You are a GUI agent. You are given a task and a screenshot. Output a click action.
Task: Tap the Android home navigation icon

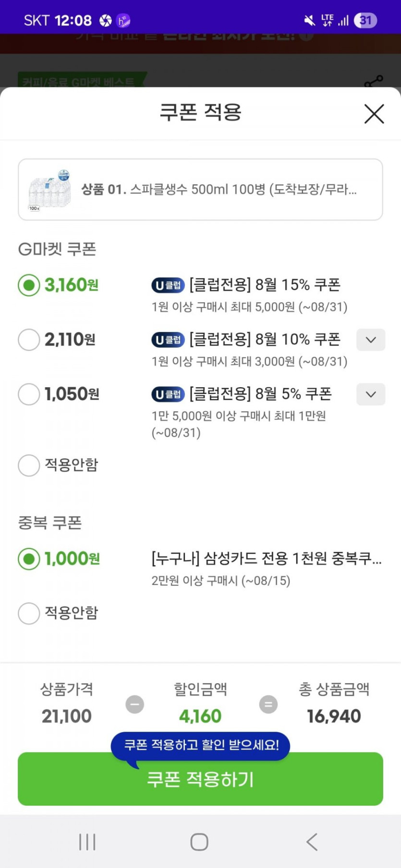[x=199, y=842]
